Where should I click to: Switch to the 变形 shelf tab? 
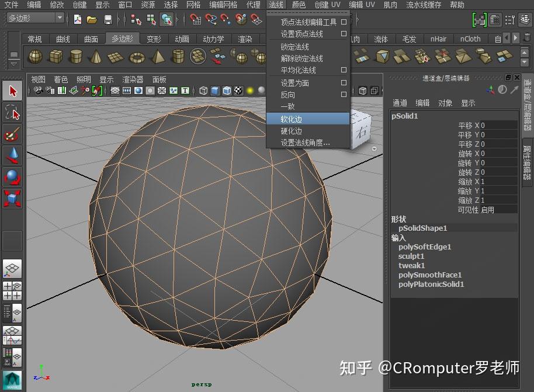click(154, 39)
